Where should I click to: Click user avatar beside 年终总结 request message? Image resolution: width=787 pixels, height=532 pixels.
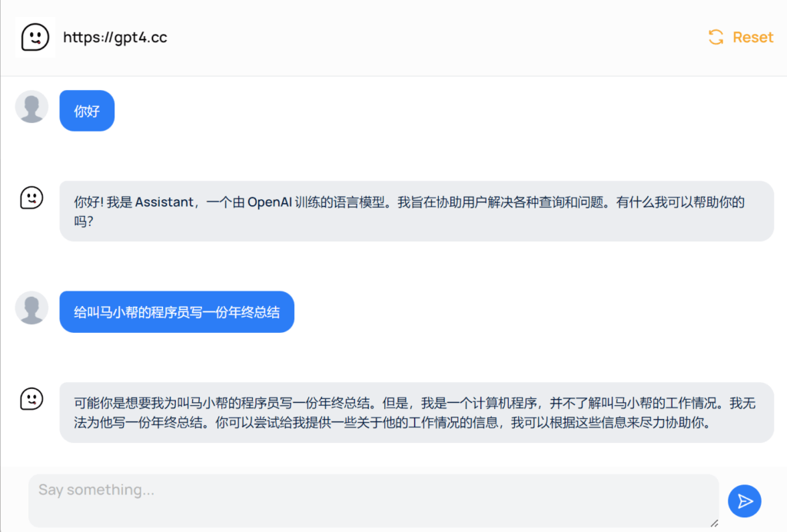(32, 308)
